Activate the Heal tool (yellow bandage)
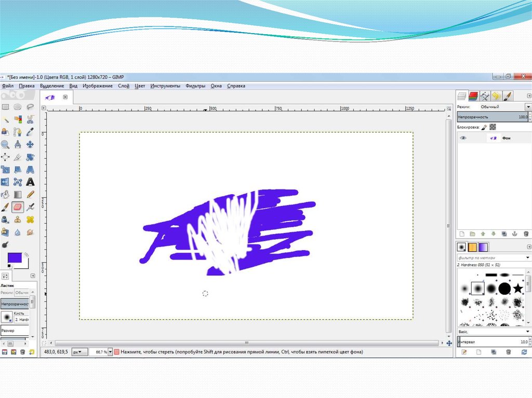Screen dimensions: 532x398 click(30, 219)
